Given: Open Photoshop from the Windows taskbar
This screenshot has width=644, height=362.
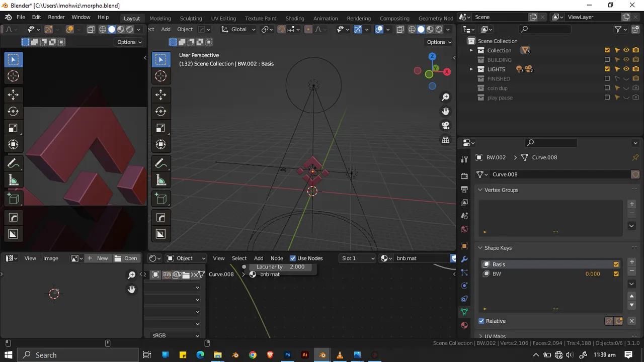Looking at the screenshot, I should pyautogui.click(x=288, y=355).
